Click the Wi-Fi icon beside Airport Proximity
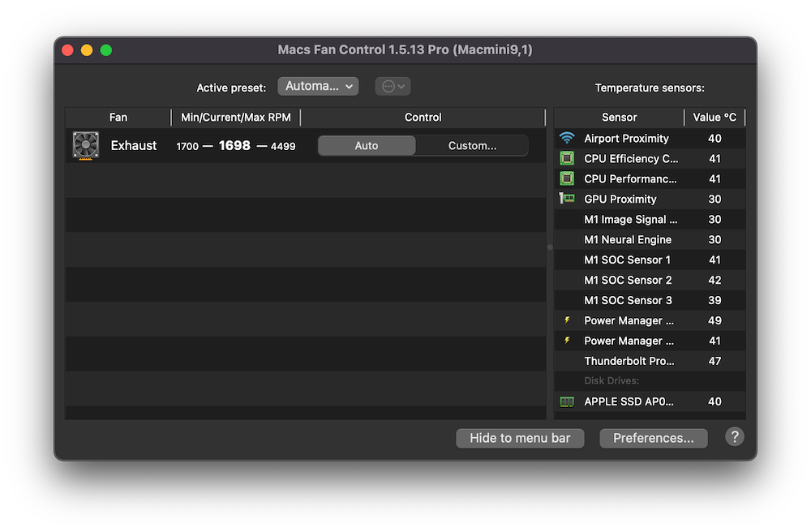The height and width of the screenshot is (532, 811). (x=566, y=138)
